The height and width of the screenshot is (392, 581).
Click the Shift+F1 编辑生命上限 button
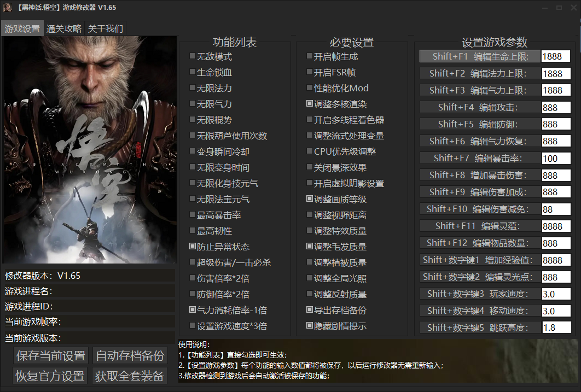480,56
